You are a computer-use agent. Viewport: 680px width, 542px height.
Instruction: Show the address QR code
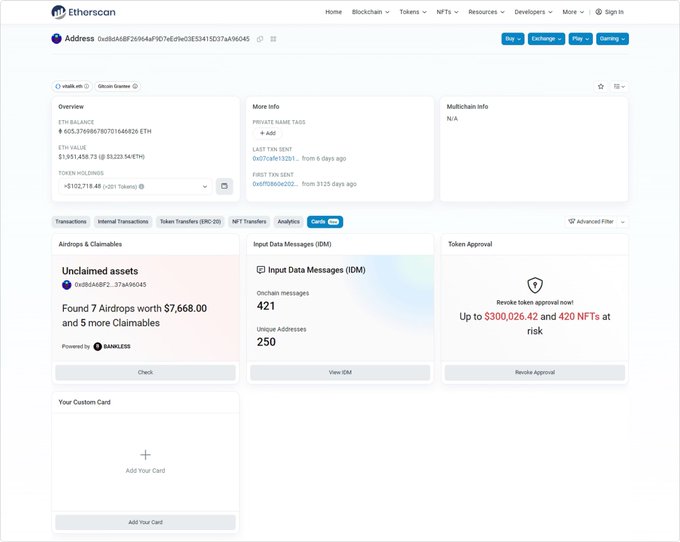(273, 39)
